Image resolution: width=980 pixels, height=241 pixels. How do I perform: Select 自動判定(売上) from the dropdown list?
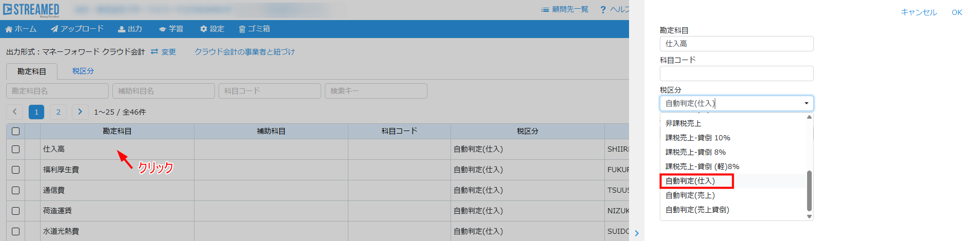coord(690,195)
